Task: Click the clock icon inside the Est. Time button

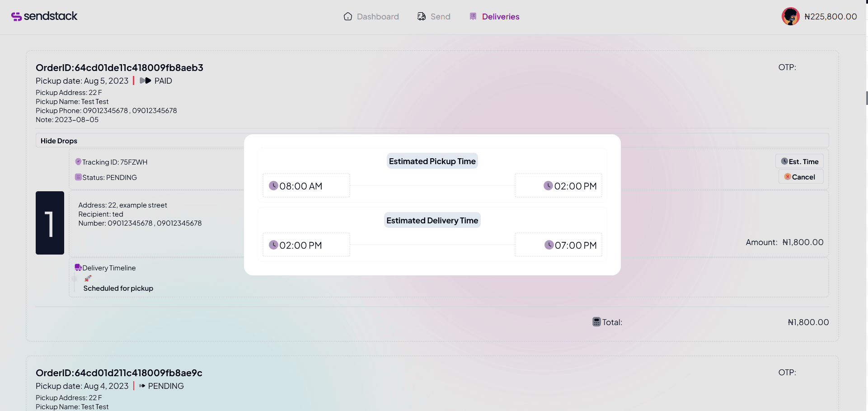Action: click(x=784, y=161)
